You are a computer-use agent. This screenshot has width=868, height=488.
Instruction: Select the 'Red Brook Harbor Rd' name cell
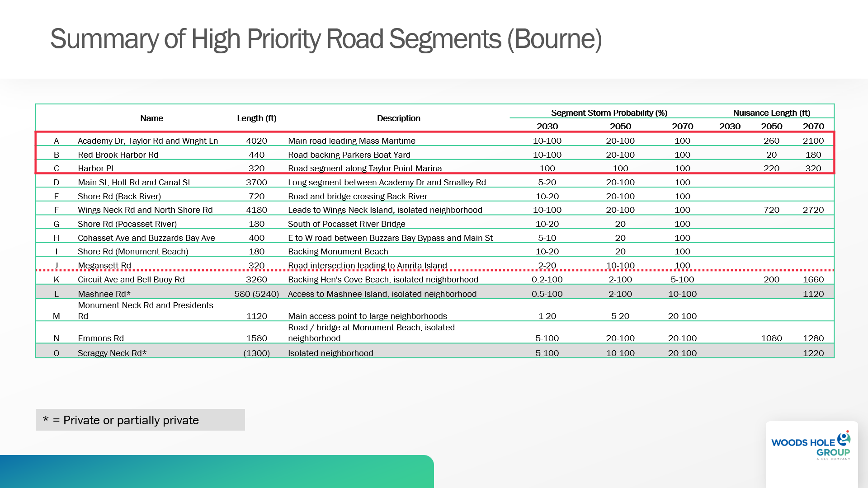[118, 155]
